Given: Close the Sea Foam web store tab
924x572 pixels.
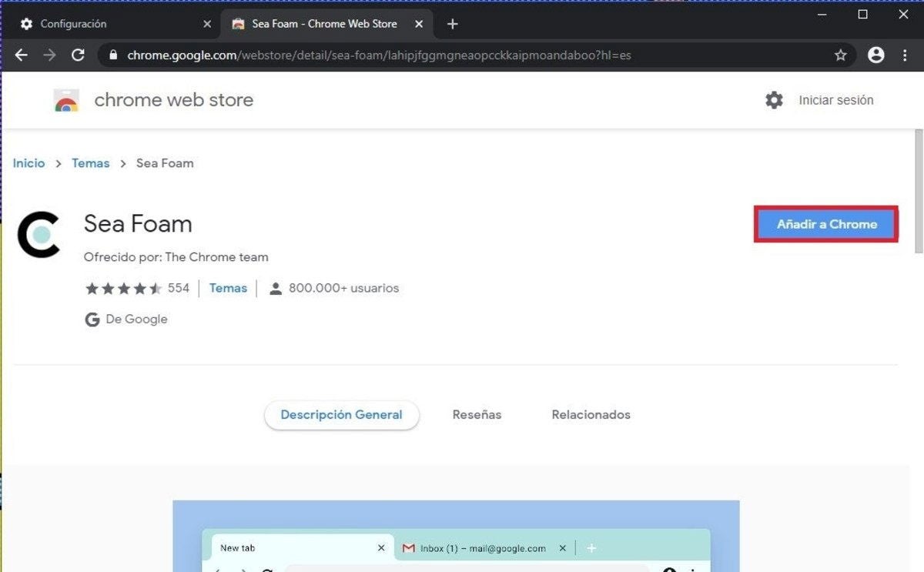Looking at the screenshot, I should (x=419, y=24).
